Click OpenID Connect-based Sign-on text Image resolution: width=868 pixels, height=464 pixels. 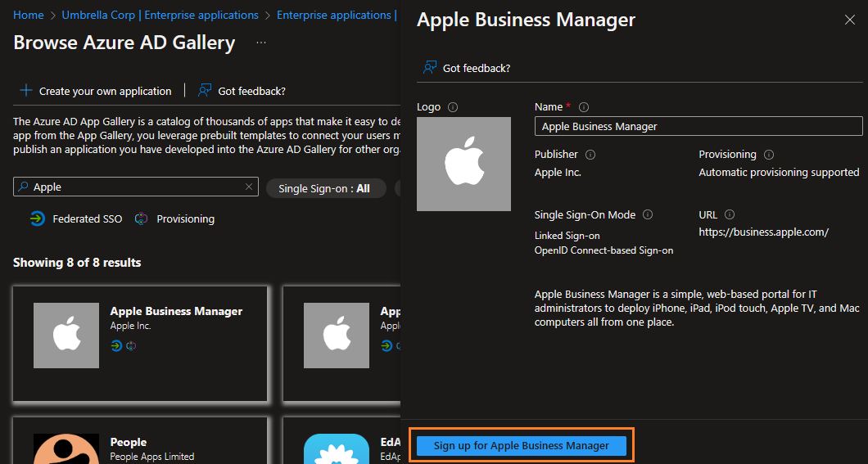(604, 250)
